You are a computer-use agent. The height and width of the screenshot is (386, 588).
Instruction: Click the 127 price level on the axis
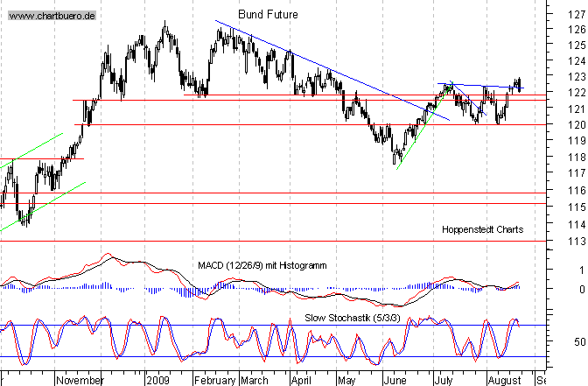[x=575, y=14]
